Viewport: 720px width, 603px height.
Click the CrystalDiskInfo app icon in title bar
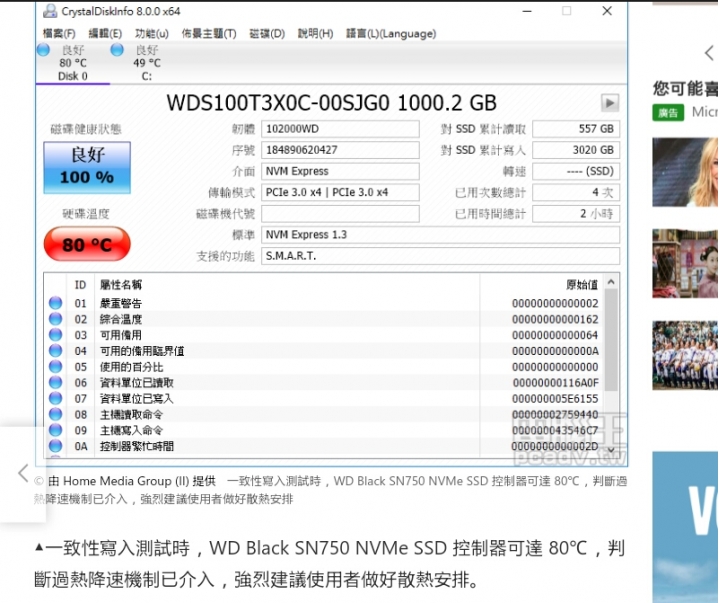[50, 11]
